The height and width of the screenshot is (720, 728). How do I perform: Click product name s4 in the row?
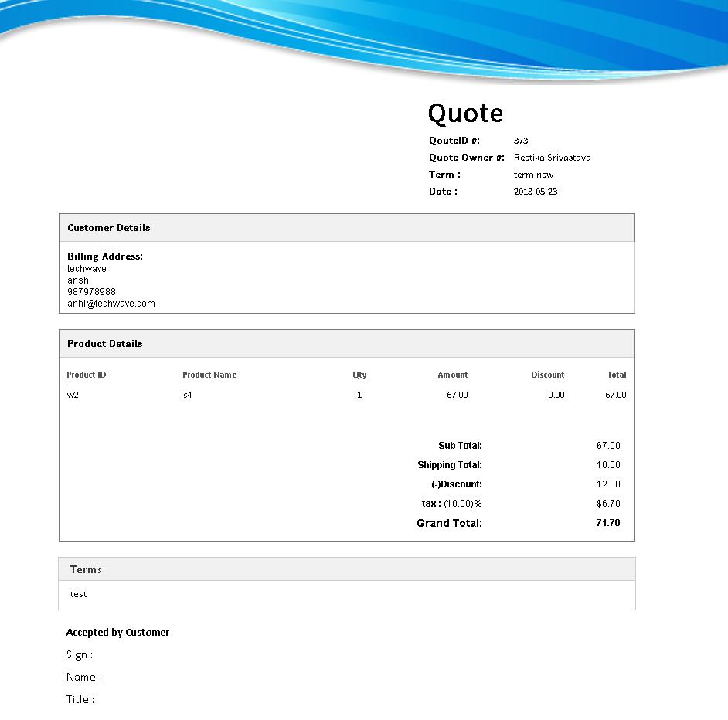point(187,395)
